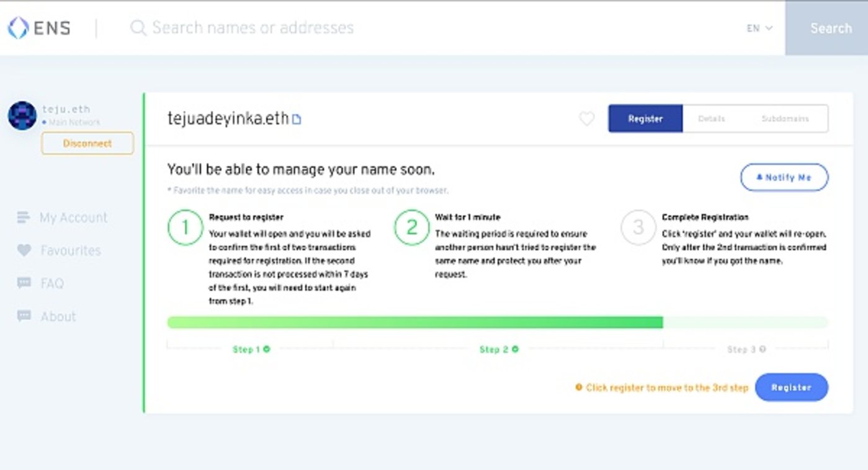Switch to the Details tab
This screenshot has height=470, width=868.
(711, 118)
